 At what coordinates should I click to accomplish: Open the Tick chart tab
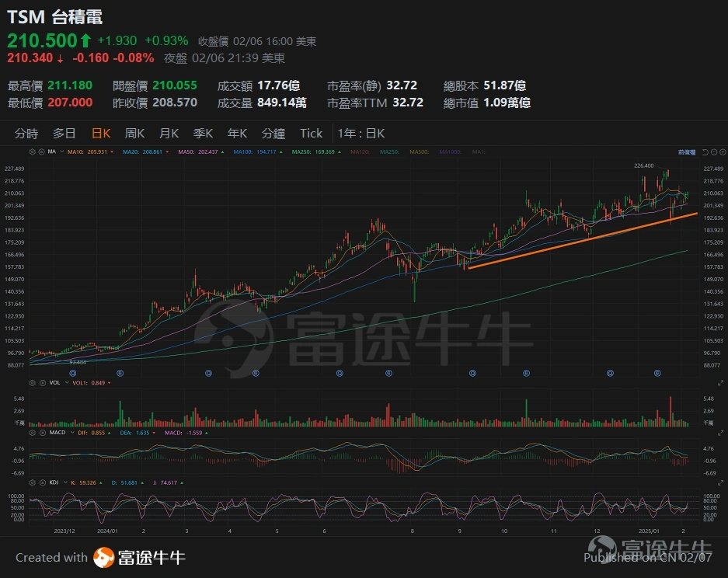311,134
